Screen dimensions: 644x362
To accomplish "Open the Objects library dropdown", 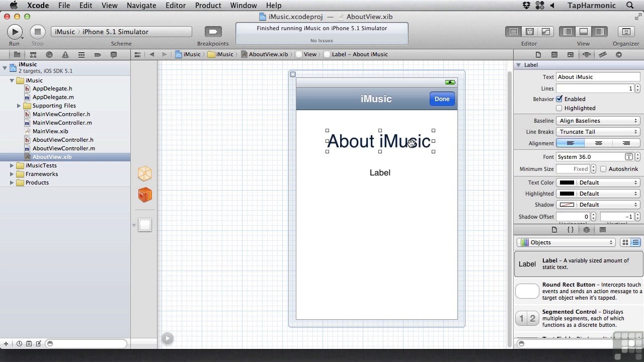I will tap(566, 242).
